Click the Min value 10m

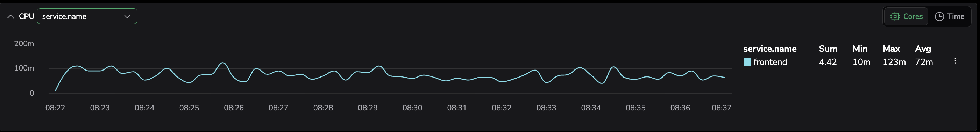coord(861,62)
